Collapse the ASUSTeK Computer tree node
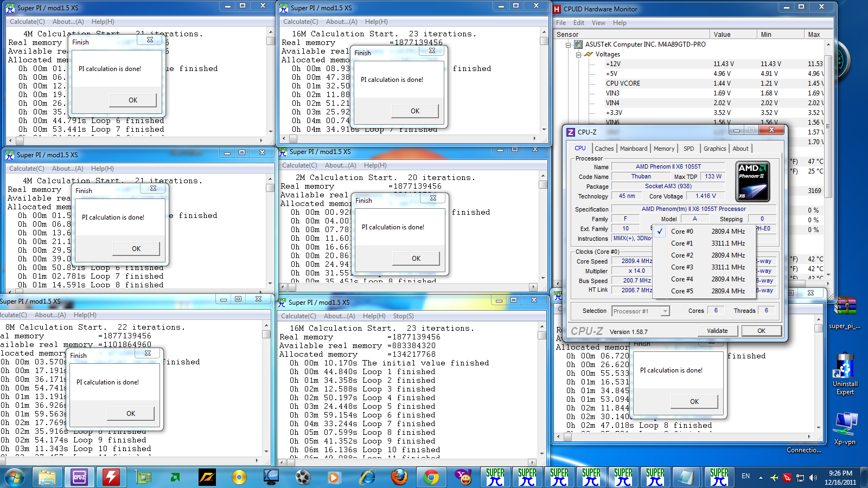This screenshot has height=488, width=868. 569,44
